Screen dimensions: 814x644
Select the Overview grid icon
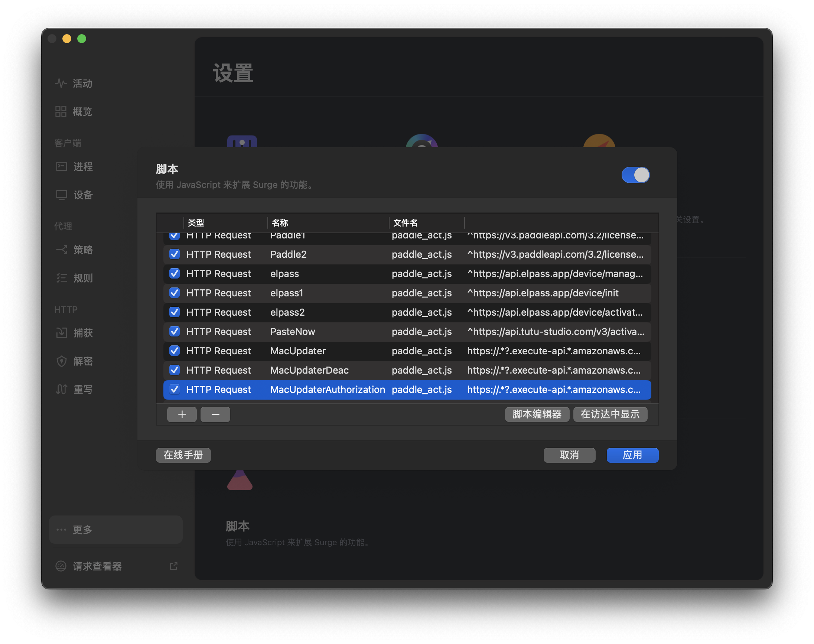(61, 111)
